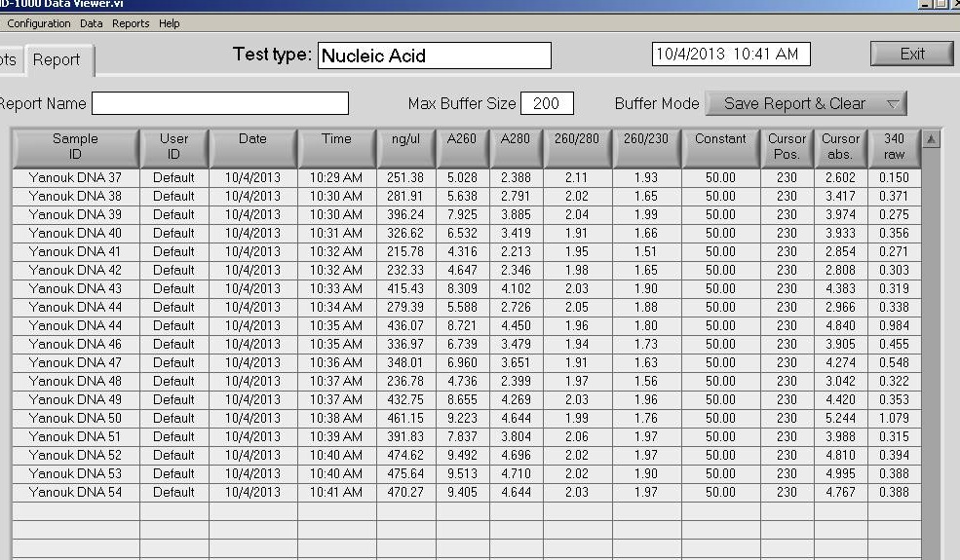This screenshot has height=560, width=960.
Task: Switch to the Report tab
Action: (57, 60)
